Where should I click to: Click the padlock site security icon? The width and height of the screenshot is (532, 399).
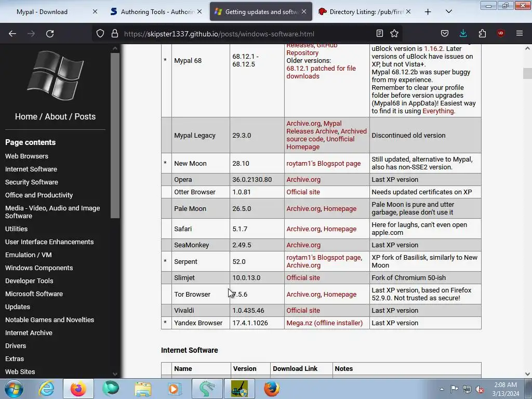click(115, 33)
